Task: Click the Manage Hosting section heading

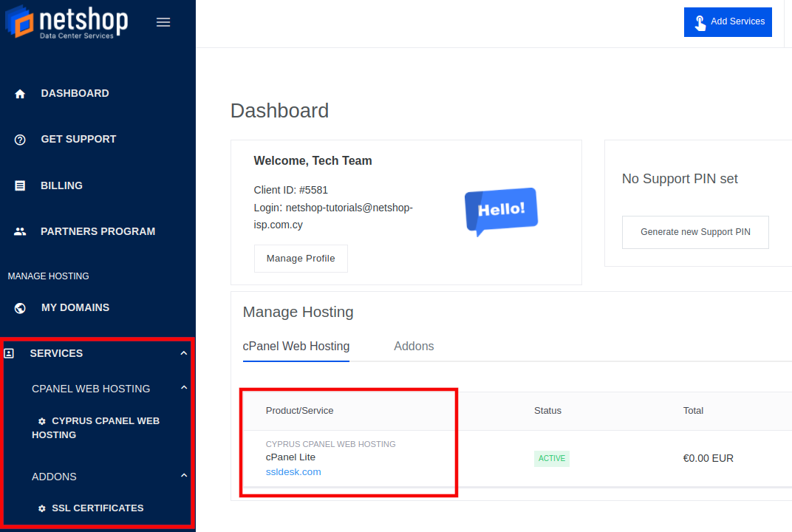Action: tap(298, 313)
